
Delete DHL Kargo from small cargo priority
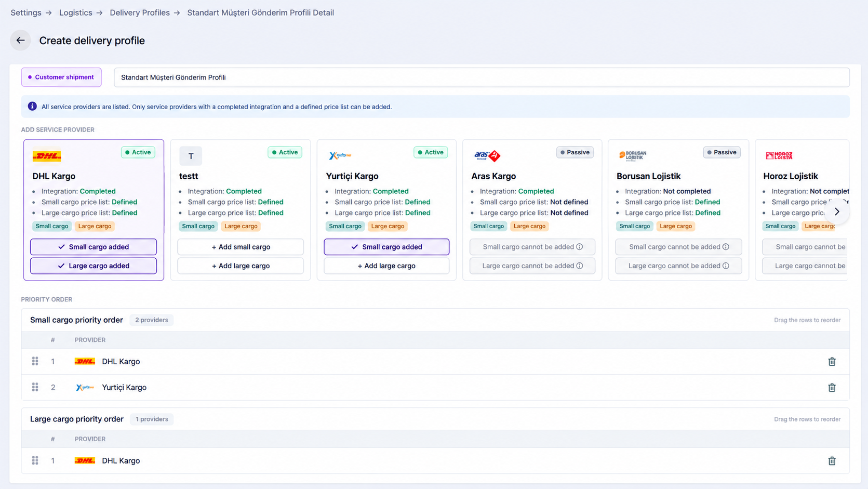point(832,362)
